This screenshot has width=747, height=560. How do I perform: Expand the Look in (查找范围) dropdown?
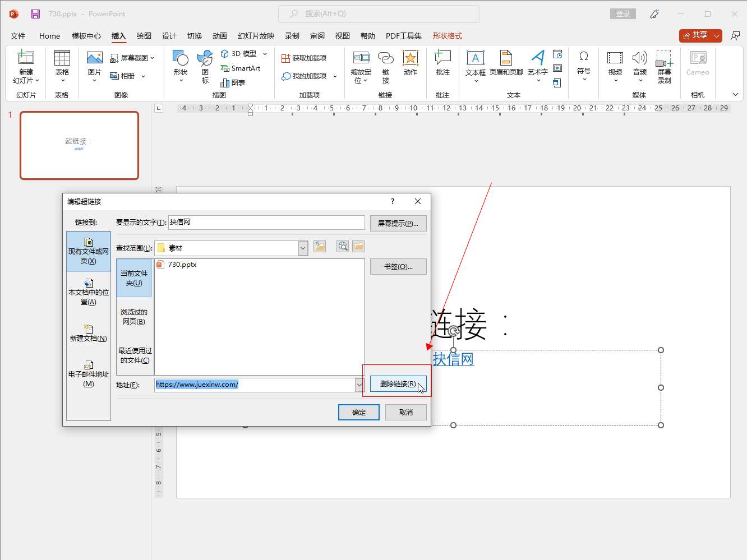[303, 248]
